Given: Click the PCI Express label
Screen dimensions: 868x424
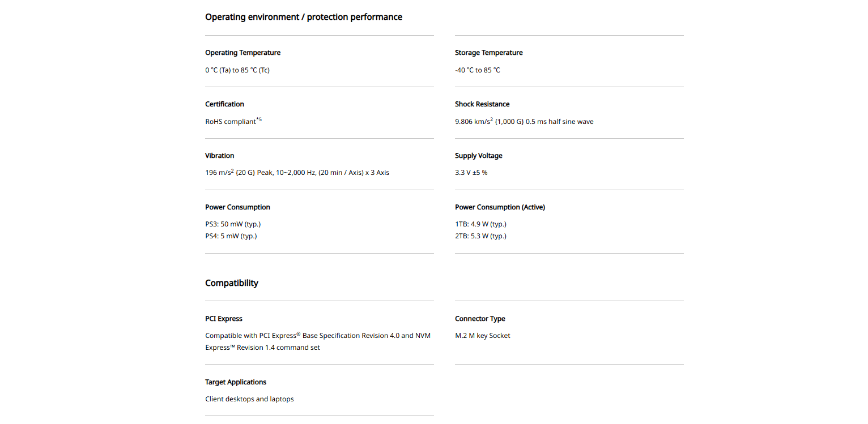Looking at the screenshot, I should [x=223, y=319].
